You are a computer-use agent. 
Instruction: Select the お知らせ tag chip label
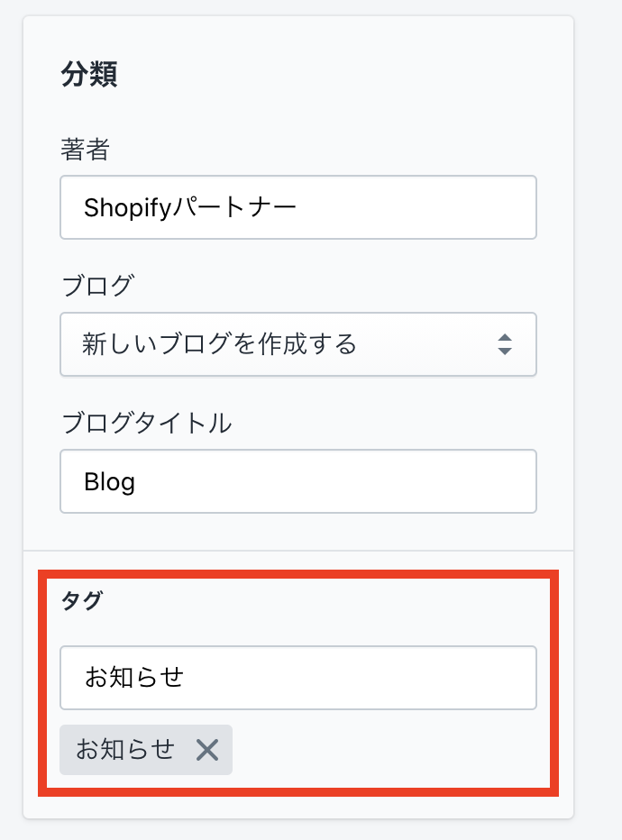125,750
